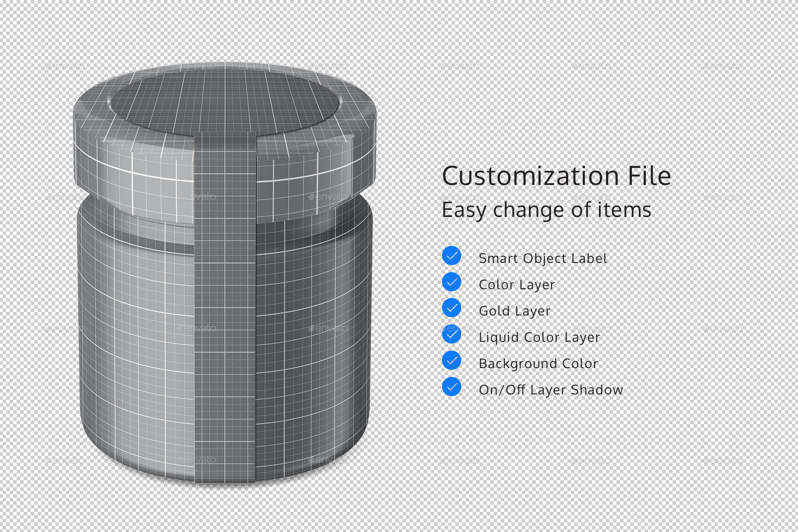Select the "On/Off Layer Shadow" text
The height and width of the screenshot is (532, 798).
[551, 390]
